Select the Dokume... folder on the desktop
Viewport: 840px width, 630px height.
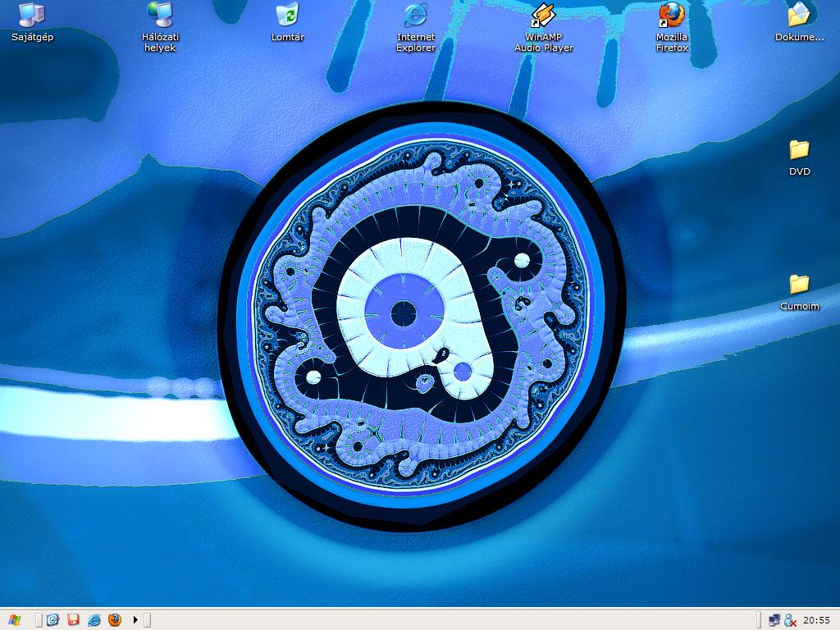pyautogui.click(x=799, y=22)
